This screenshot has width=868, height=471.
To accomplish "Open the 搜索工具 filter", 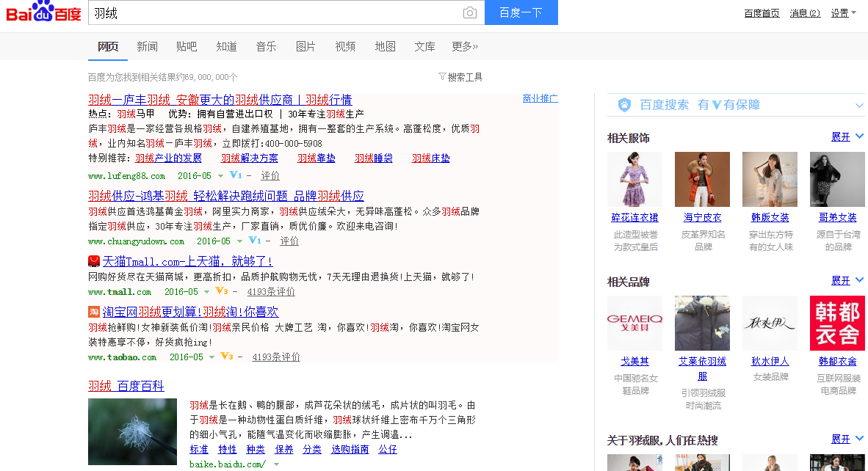I will point(460,77).
